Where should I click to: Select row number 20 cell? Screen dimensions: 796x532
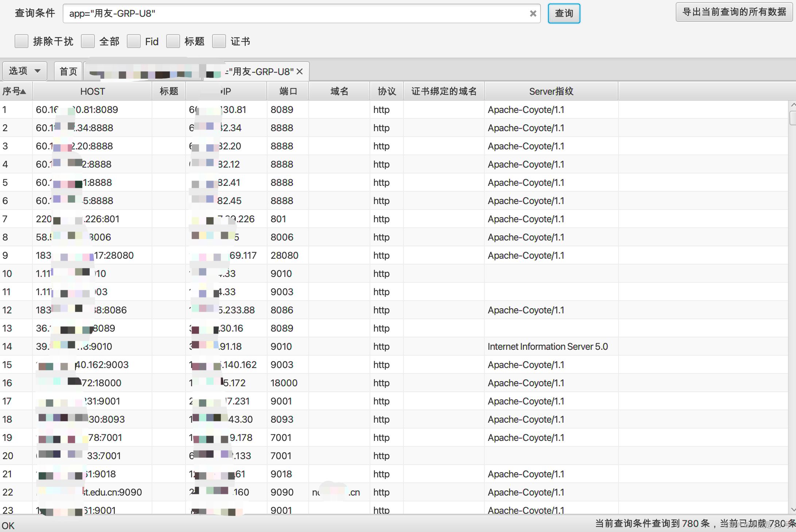pos(16,456)
